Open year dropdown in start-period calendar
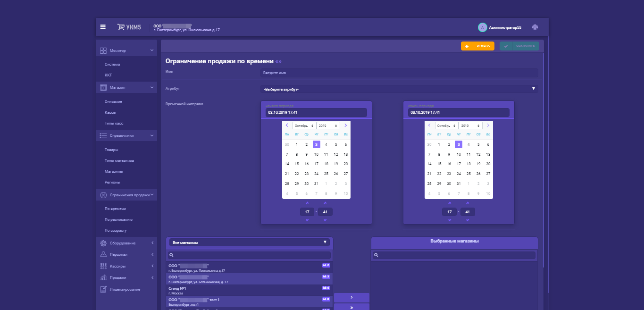 coord(328,126)
